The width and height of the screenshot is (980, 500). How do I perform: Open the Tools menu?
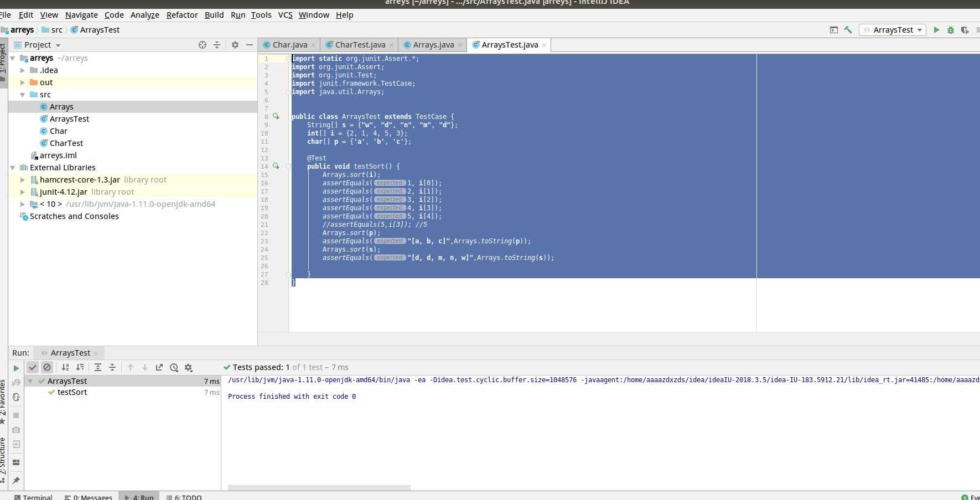(x=261, y=15)
